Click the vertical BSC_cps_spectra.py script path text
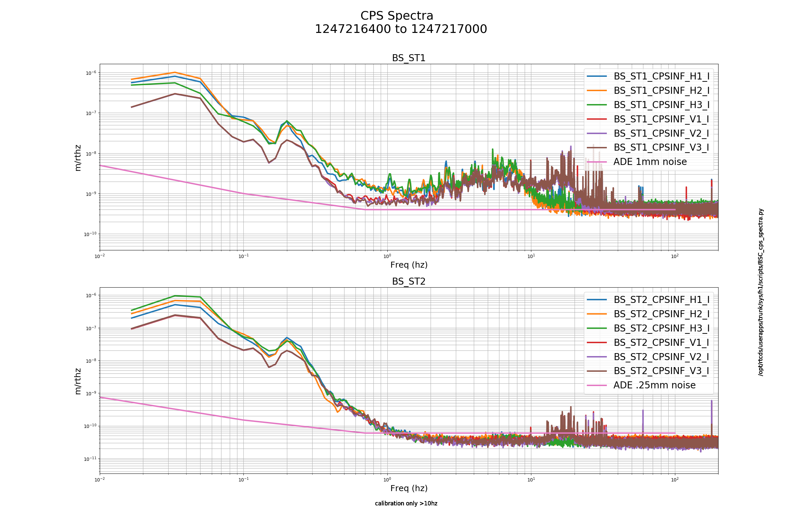 761,292
